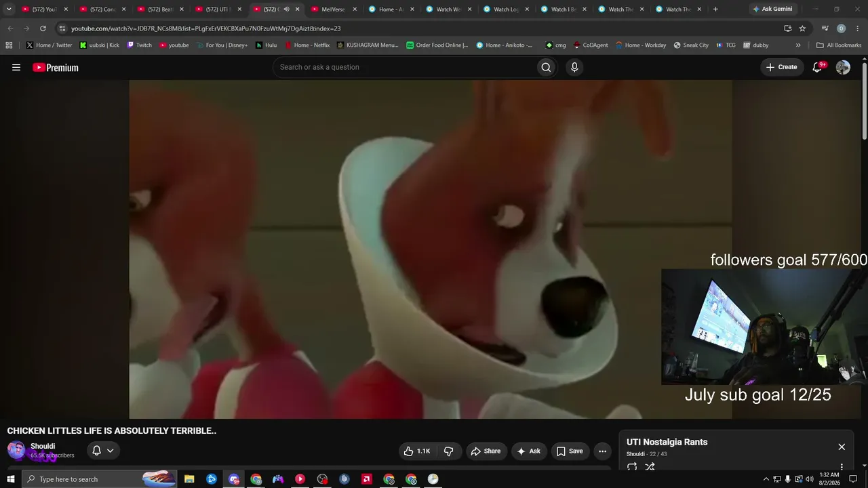The height and width of the screenshot is (488, 868).
Task: Open the CoDAgent bookmark
Action: [591, 45]
